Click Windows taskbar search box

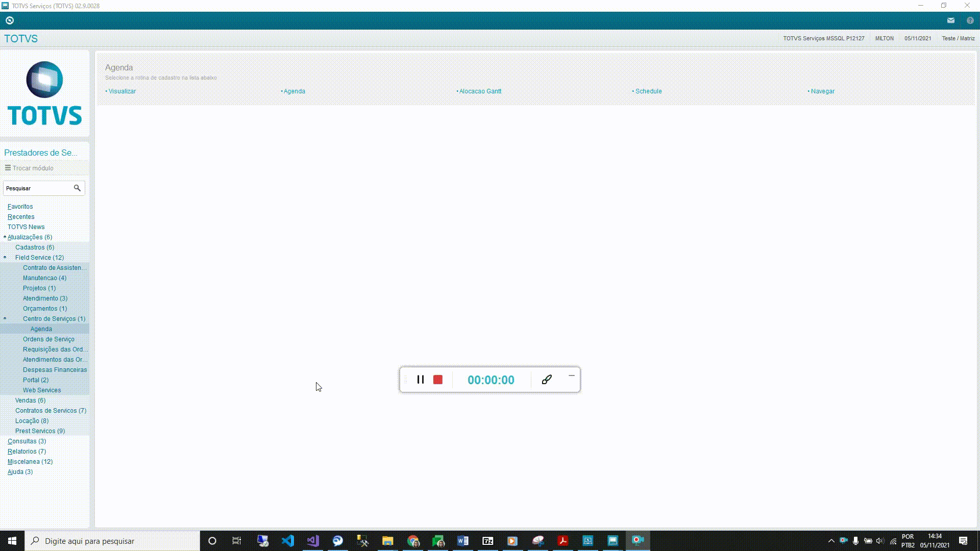[112, 541]
